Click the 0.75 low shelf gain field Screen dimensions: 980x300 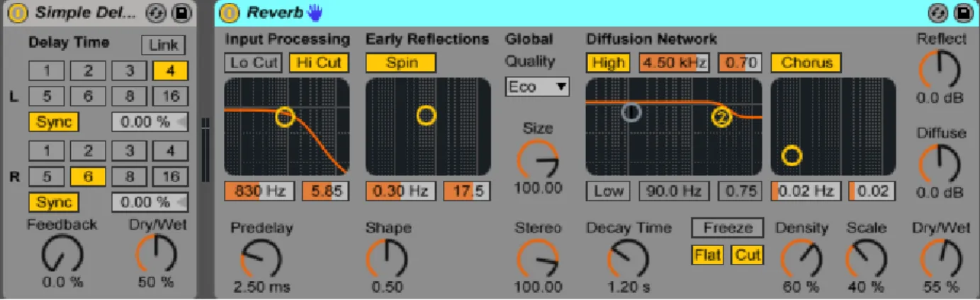[740, 191]
